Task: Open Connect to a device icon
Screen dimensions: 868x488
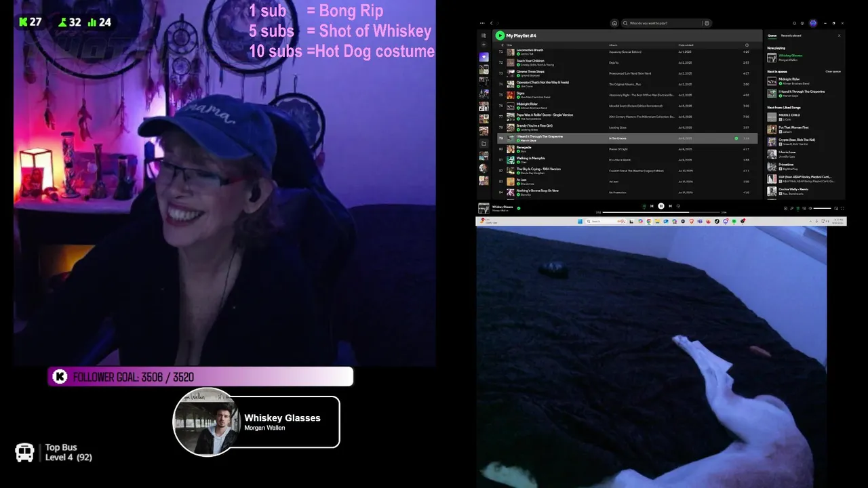Action: click(x=804, y=208)
